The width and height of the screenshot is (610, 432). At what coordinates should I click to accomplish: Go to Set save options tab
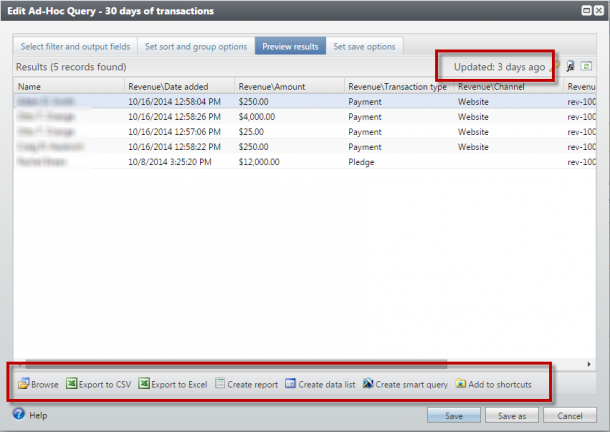tap(364, 46)
